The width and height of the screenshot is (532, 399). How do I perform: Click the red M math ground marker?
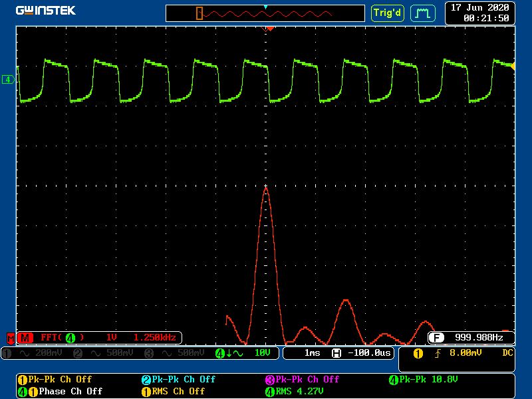point(11,338)
